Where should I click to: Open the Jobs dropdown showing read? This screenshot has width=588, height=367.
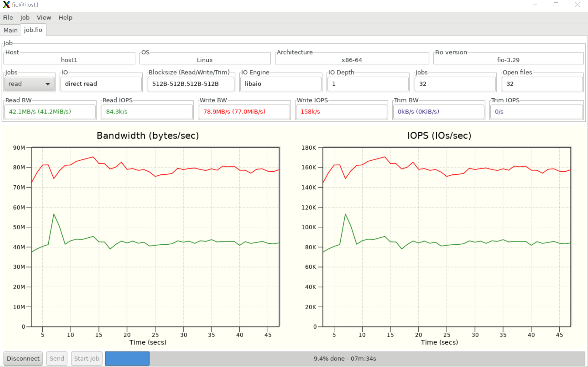click(29, 84)
